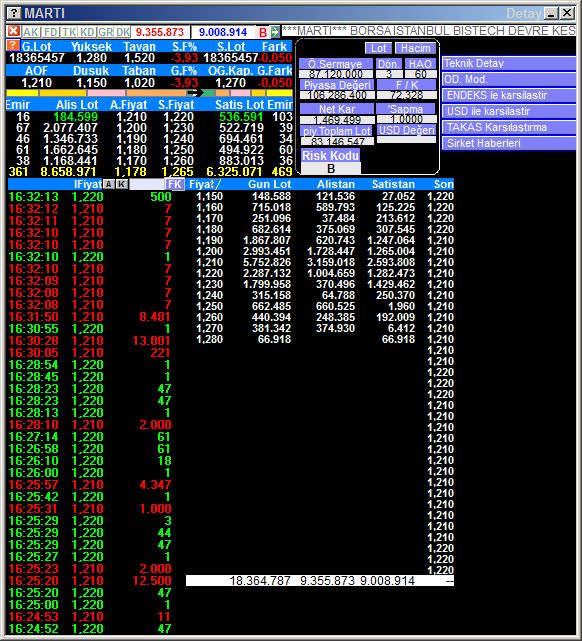Minimize the MARTI window

551,13
